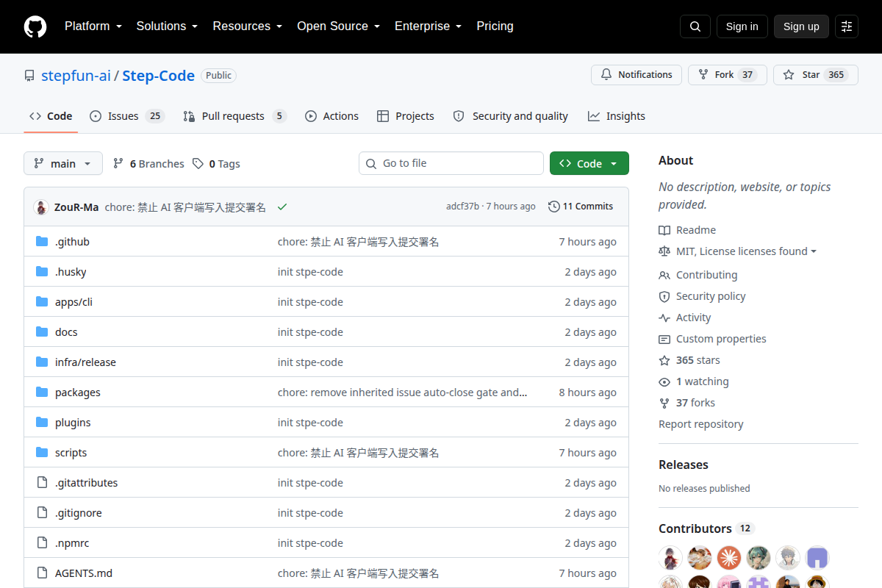882x588 pixels.
Task: Open the Pricing menu item
Action: coord(495,26)
